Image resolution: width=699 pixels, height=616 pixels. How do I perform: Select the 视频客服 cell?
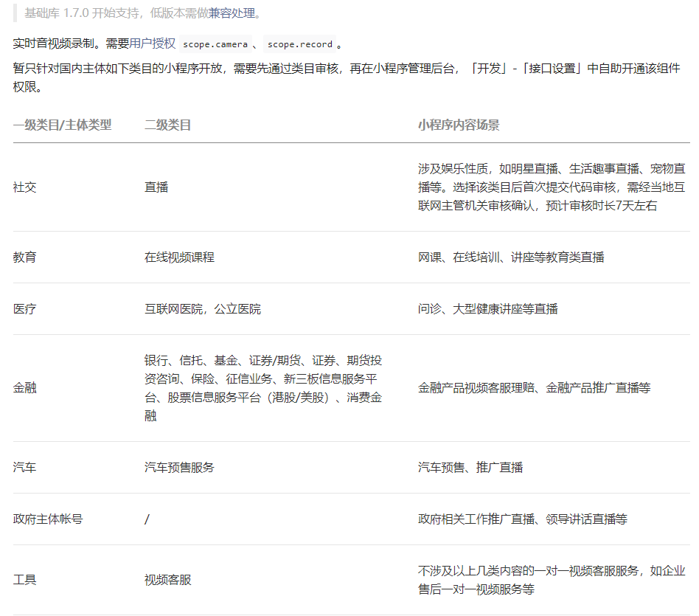pos(167,580)
